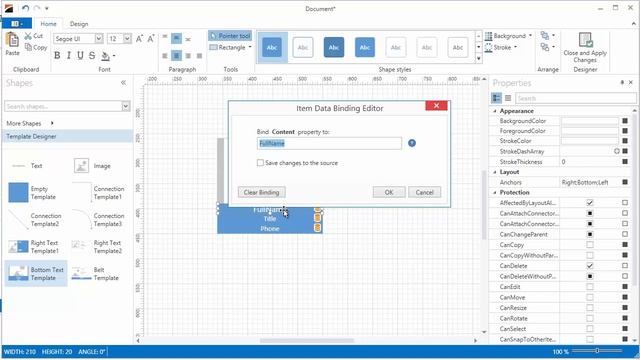Click OK in binding editor
Viewport: 640px width, 360px height.
(x=389, y=192)
